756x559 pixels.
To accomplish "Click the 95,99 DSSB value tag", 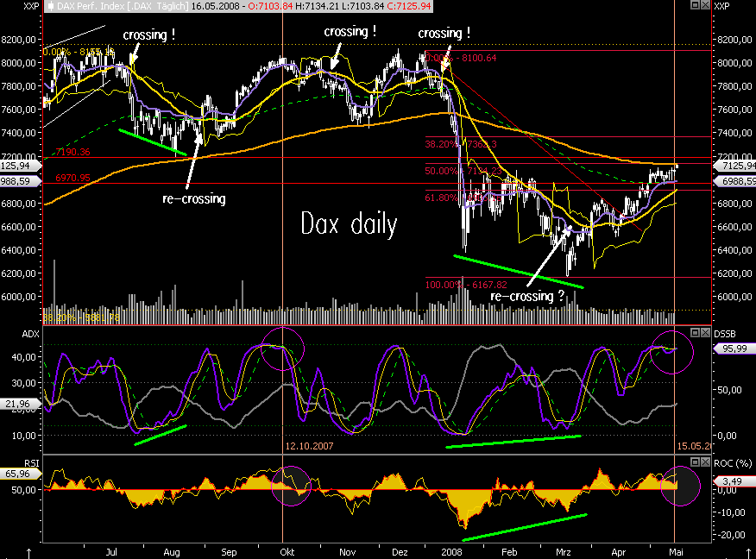I will click(734, 349).
